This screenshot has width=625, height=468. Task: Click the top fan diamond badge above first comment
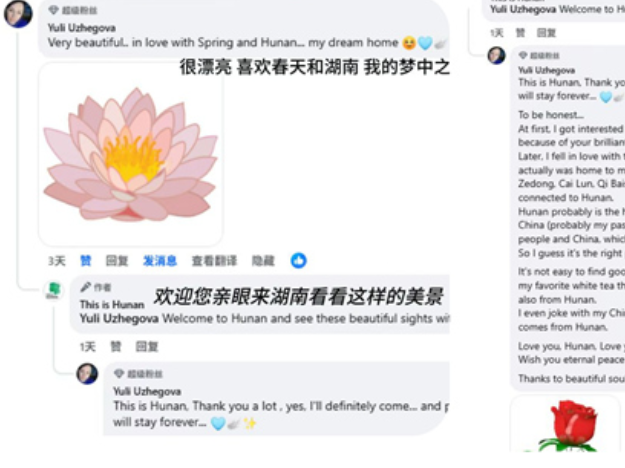[53, 10]
